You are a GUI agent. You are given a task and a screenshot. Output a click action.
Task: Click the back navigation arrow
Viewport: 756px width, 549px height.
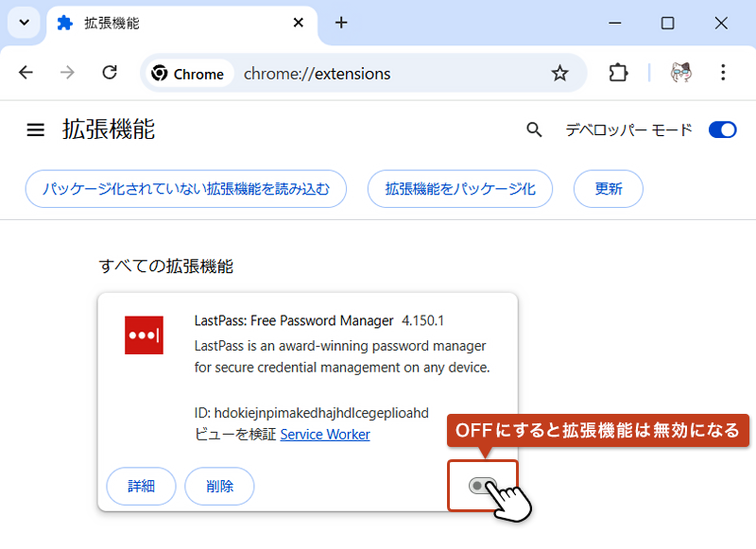pyautogui.click(x=26, y=73)
